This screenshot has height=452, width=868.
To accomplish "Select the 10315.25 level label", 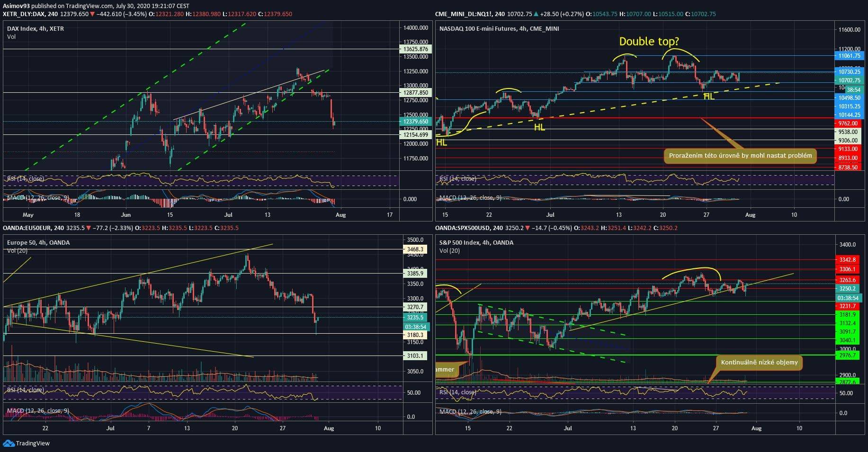I will click(849, 106).
